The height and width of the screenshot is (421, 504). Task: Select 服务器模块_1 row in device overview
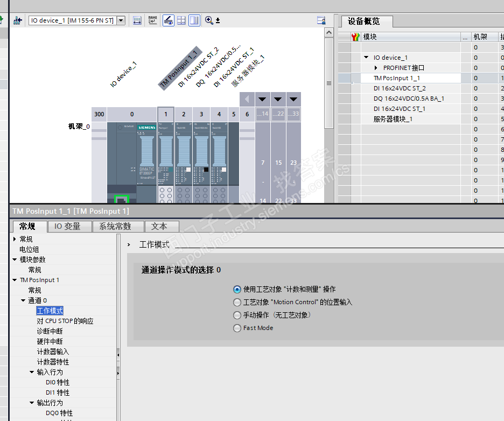[x=411, y=119]
